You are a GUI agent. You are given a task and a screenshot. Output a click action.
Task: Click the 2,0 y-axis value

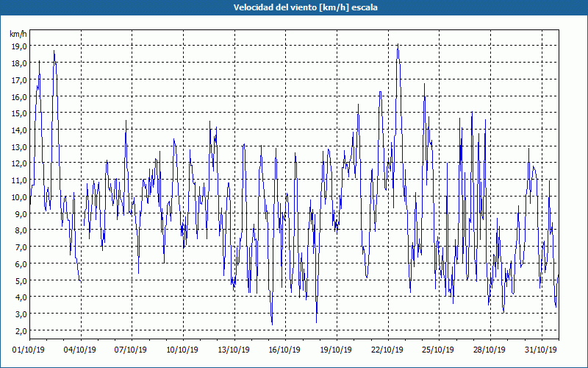coord(21,330)
